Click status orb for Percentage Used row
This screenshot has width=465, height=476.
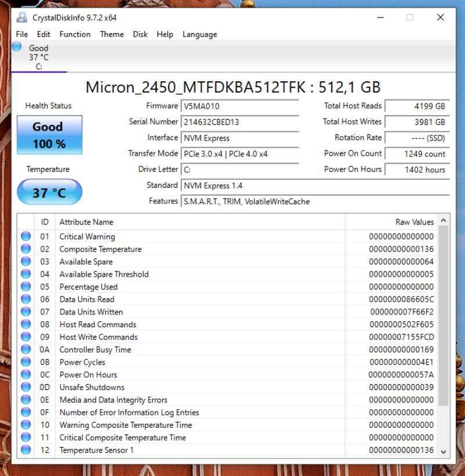coord(26,287)
